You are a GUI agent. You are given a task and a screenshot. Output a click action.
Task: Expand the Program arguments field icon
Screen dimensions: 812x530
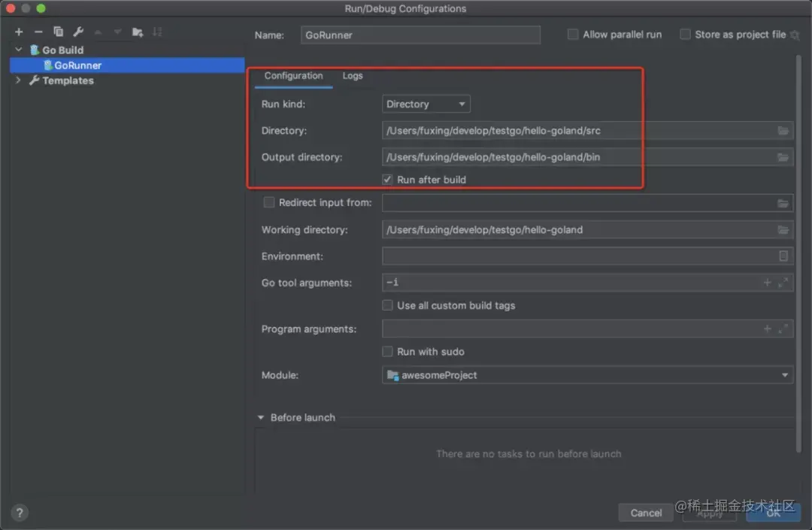[x=783, y=329]
